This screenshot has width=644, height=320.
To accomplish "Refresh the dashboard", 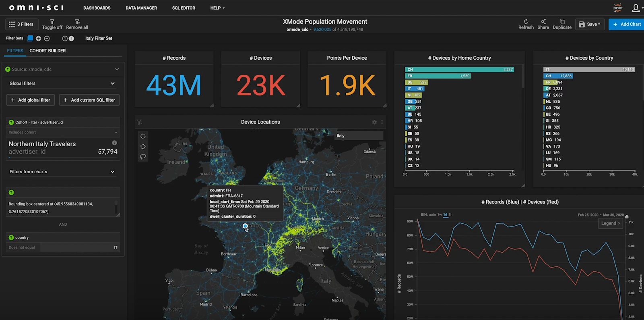I will point(526,24).
